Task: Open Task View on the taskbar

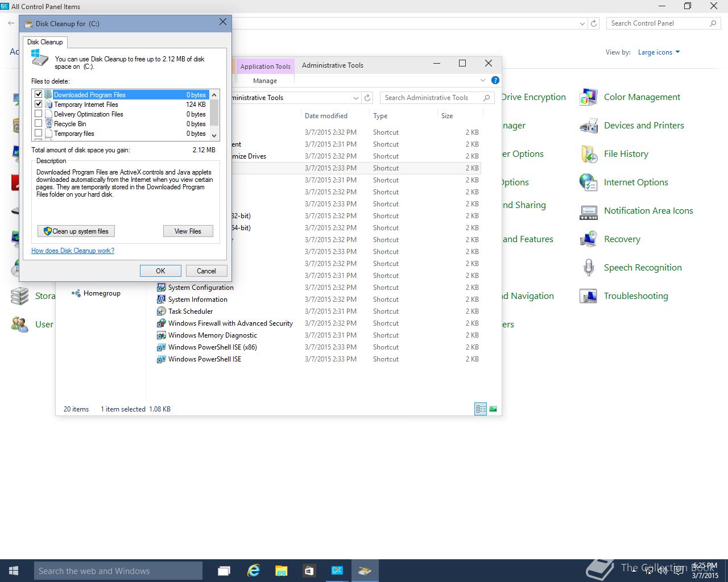Action: [224, 571]
